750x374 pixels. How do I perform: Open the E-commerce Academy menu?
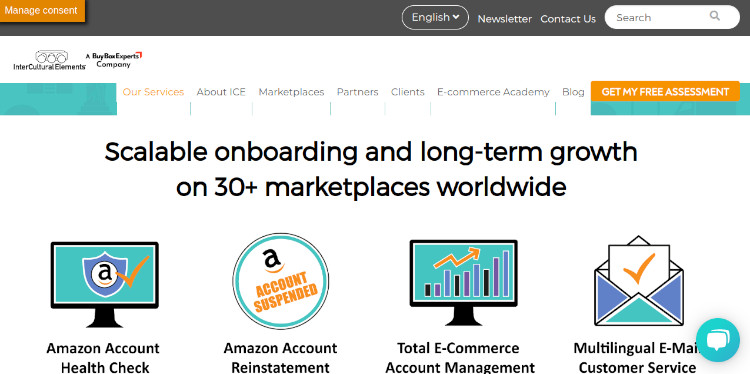point(493,92)
